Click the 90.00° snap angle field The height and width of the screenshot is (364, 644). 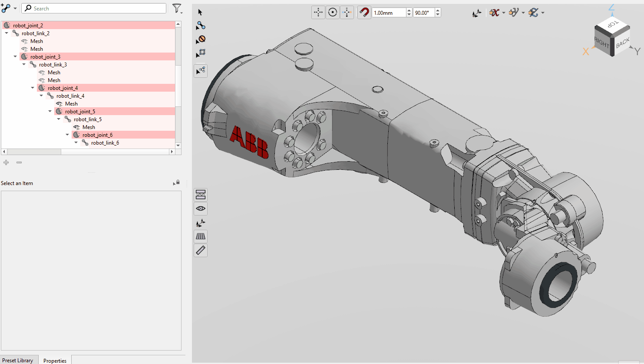[424, 13]
